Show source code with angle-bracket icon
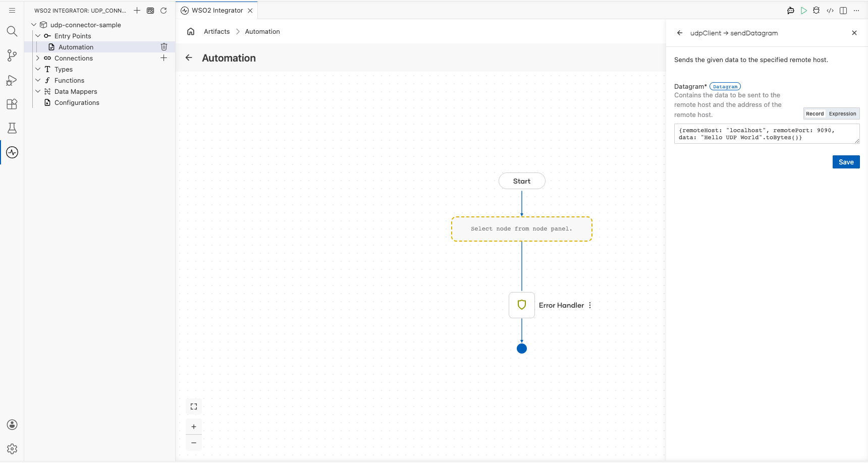The image size is (868, 463). (830, 10)
